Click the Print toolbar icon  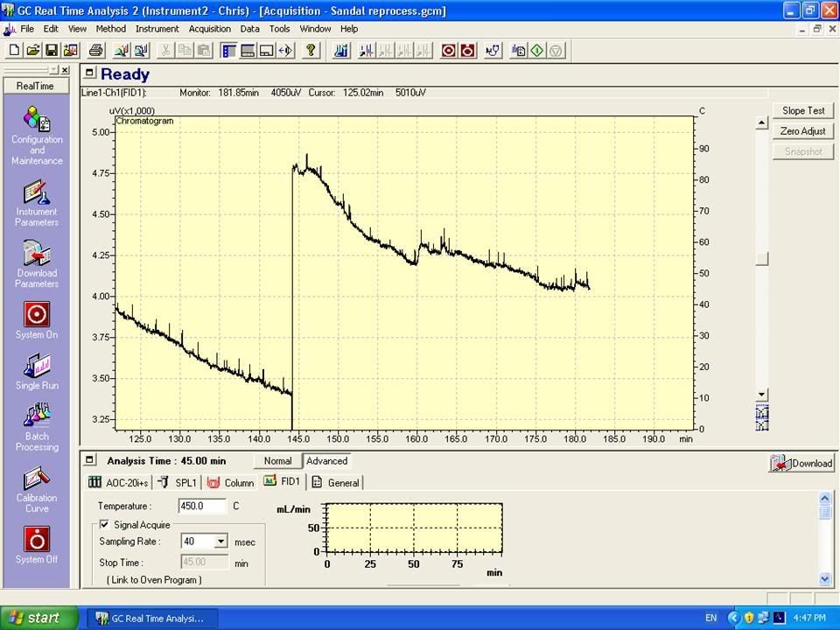click(96, 51)
